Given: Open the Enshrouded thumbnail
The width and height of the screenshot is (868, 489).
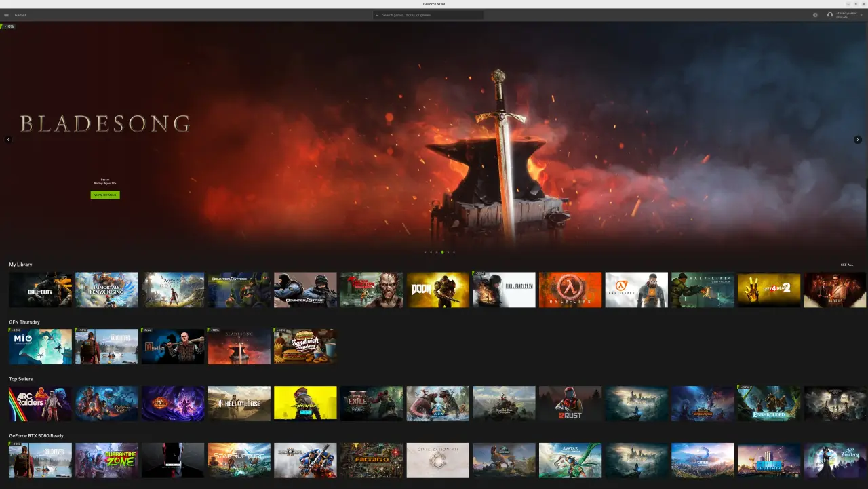Looking at the screenshot, I should tap(769, 404).
